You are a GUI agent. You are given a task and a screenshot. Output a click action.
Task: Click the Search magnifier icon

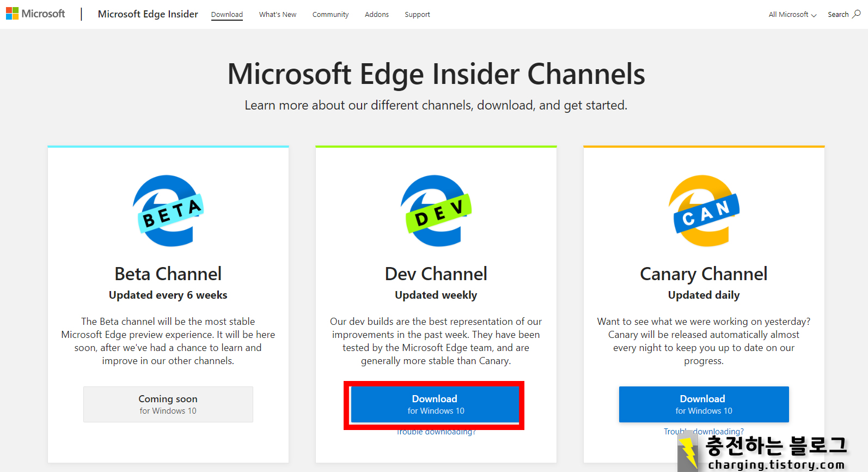pyautogui.click(x=857, y=14)
